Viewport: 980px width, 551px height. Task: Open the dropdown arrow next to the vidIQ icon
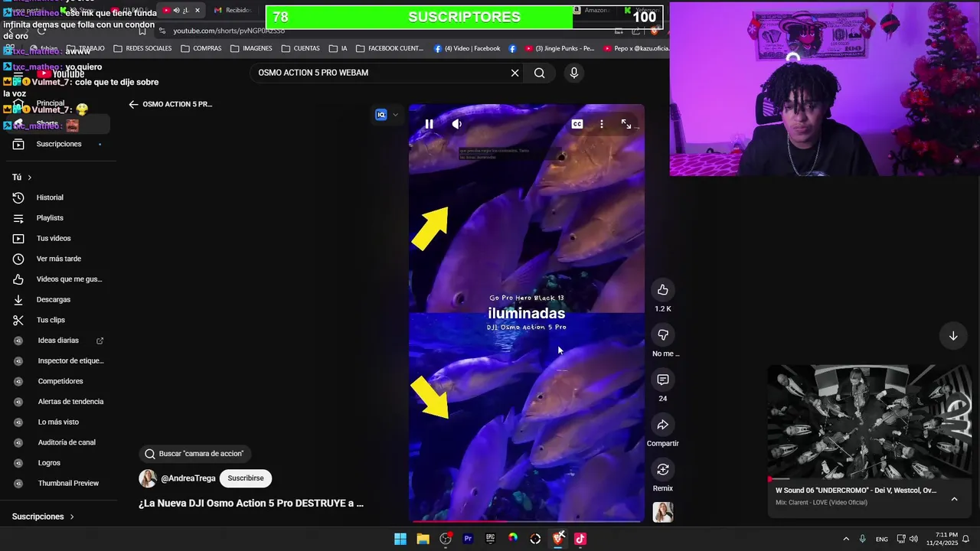[395, 115]
